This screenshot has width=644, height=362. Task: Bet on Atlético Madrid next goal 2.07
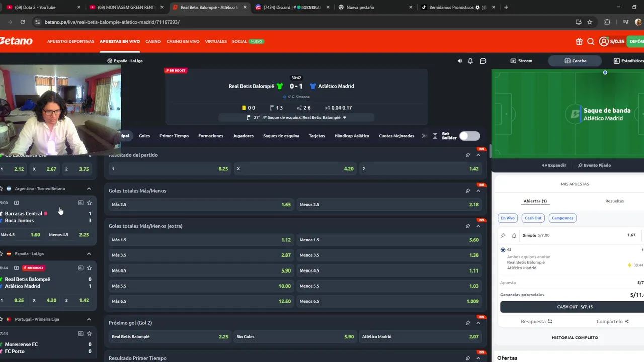[420, 337]
